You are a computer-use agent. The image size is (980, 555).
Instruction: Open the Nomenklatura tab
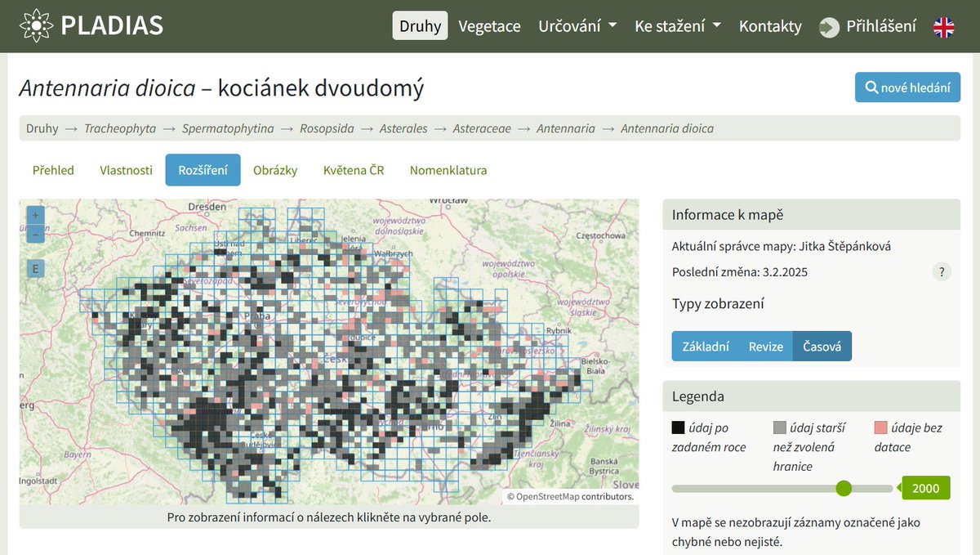(x=448, y=170)
